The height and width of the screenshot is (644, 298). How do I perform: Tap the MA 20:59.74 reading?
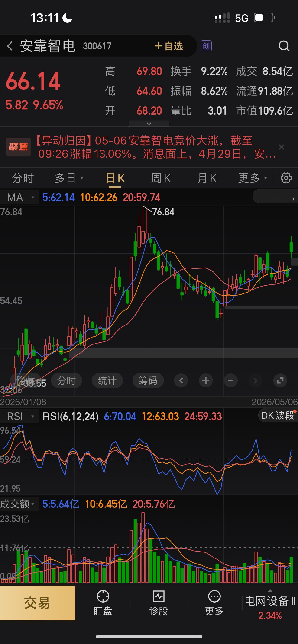[x=142, y=198]
